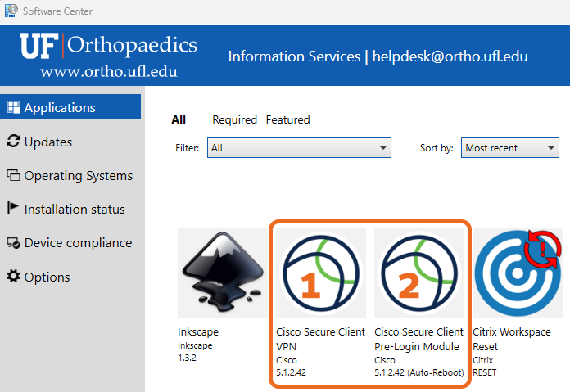Switch to the Featured tab

click(288, 119)
